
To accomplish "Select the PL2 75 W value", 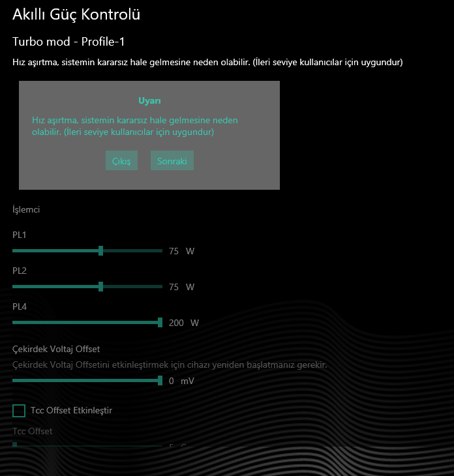I will click(x=181, y=287).
